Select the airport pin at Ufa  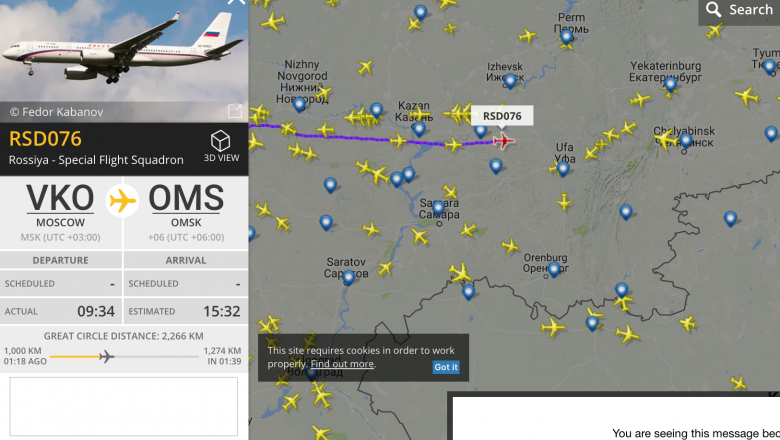tap(563, 169)
